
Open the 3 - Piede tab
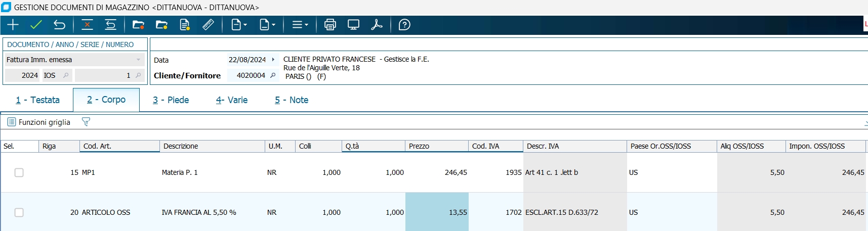171,100
